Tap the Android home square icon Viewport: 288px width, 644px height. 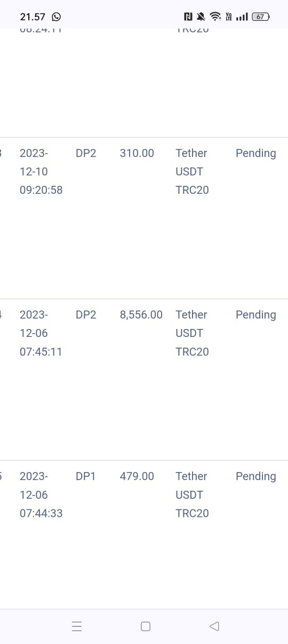tap(146, 626)
